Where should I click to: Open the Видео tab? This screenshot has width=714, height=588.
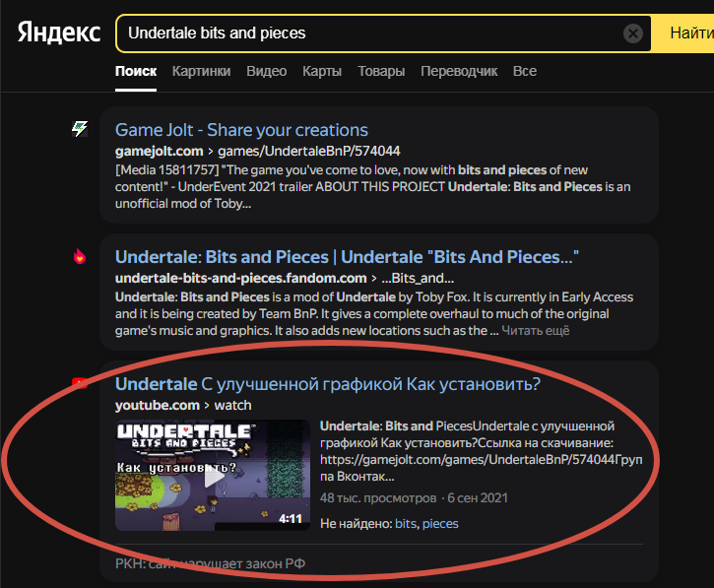pyautogui.click(x=266, y=71)
